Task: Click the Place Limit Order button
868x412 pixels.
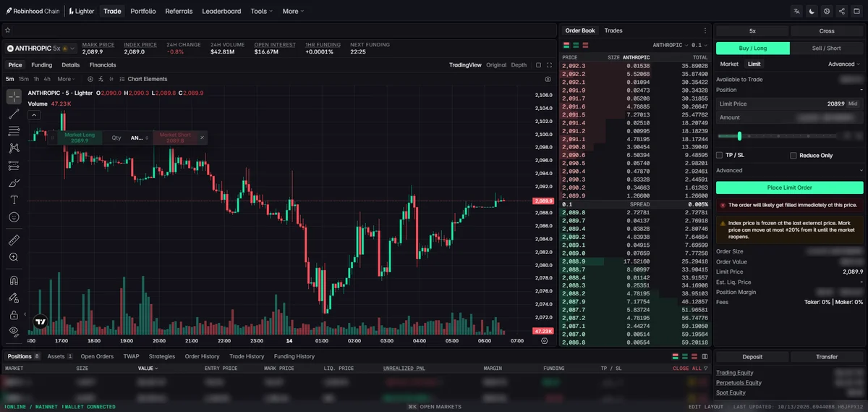Action: click(789, 188)
